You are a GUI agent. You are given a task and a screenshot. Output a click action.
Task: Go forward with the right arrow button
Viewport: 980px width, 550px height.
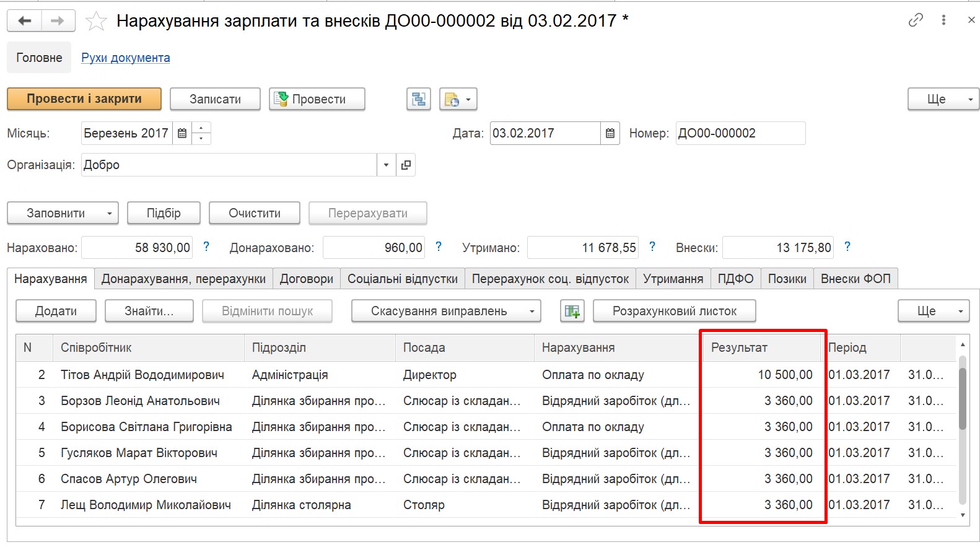58,20
